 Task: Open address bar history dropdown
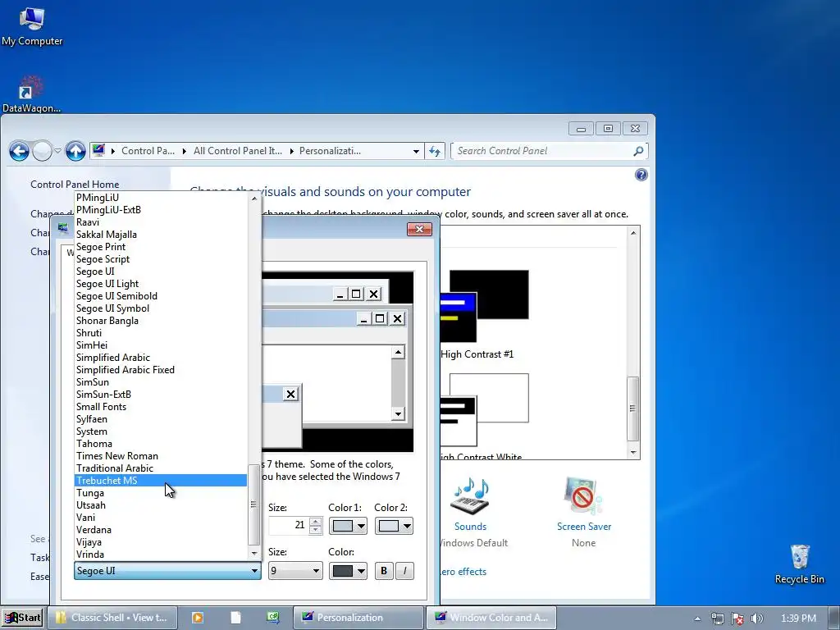(416, 152)
